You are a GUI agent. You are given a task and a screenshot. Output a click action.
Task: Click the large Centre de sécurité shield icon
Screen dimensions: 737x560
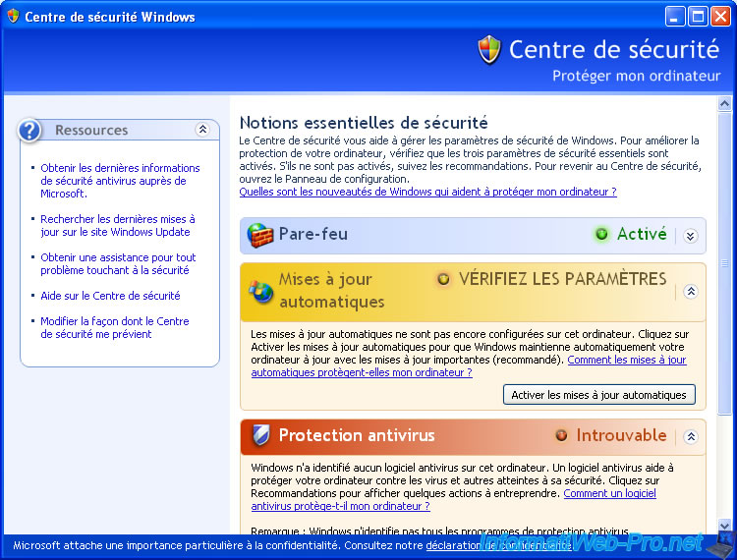tap(489, 49)
